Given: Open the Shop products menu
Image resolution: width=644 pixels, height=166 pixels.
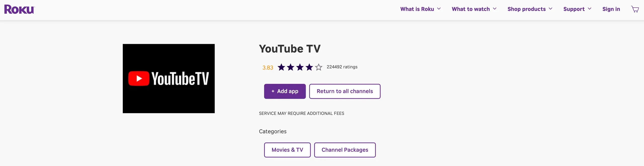Looking at the screenshot, I should 530,9.
